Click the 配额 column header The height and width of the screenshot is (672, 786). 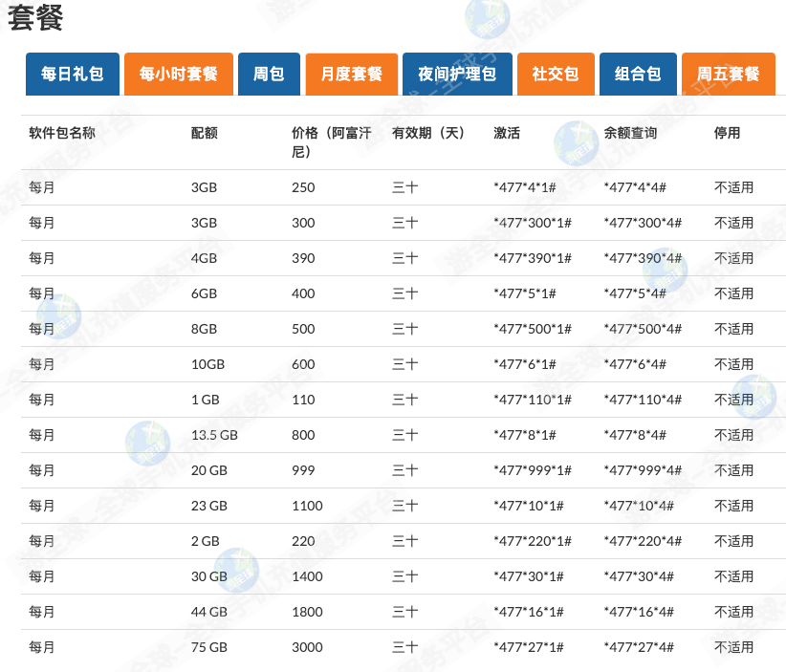tap(205, 133)
